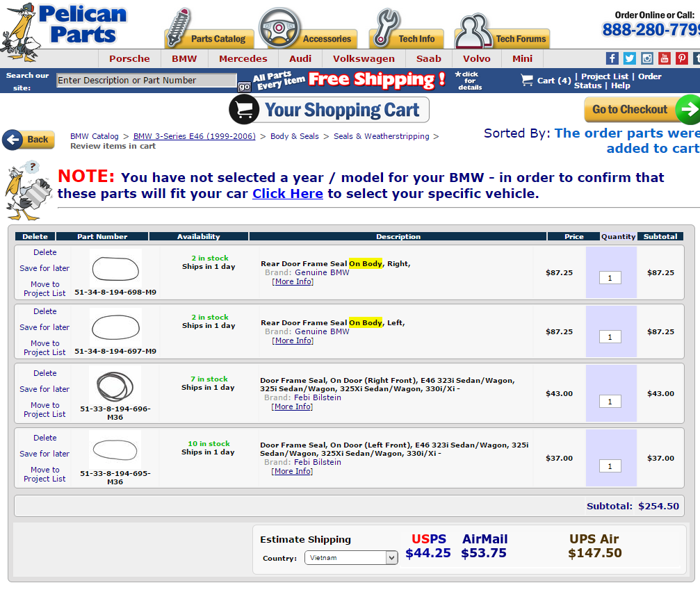Open the Tech Forums tab
Screen dimensions: 700x592
[502, 38]
